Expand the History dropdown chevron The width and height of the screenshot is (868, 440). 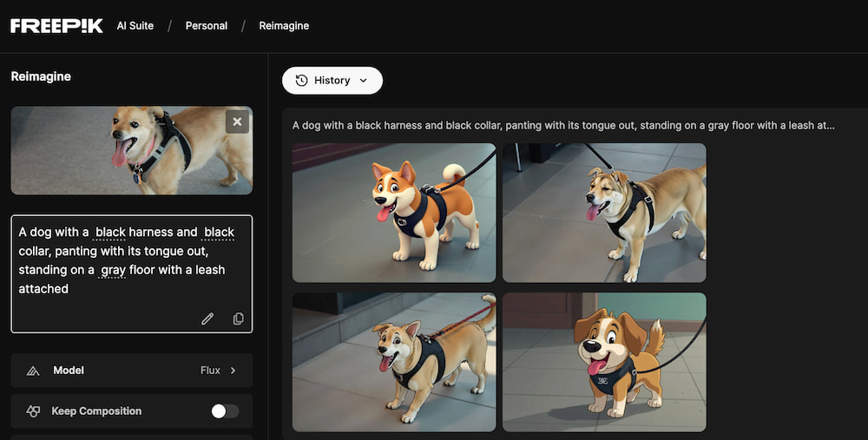click(x=364, y=81)
